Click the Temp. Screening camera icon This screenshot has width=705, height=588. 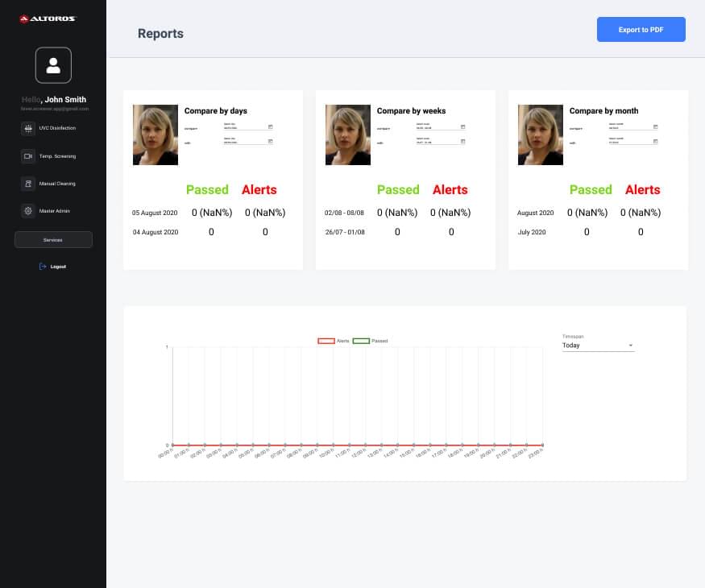pyautogui.click(x=27, y=156)
